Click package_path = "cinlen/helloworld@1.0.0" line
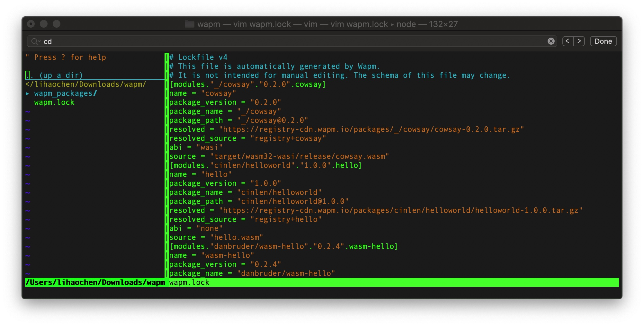Viewport: 644px width, 326px height. (259, 201)
